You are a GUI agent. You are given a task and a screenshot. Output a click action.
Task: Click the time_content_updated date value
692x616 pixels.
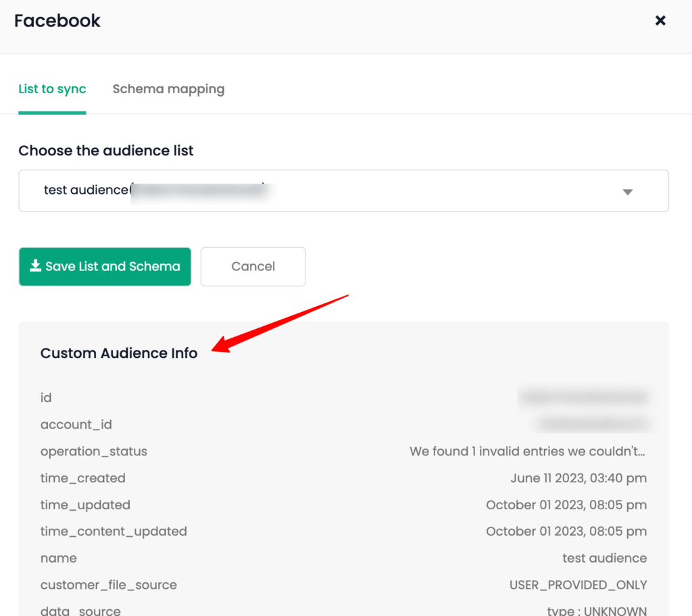point(566,532)
